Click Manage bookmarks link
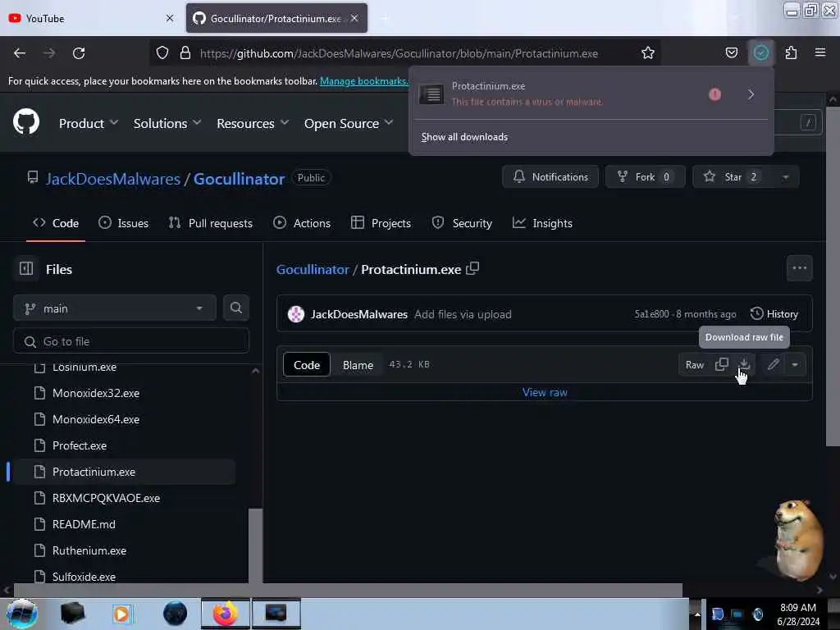The image size is (840, 630). point(363,81)
